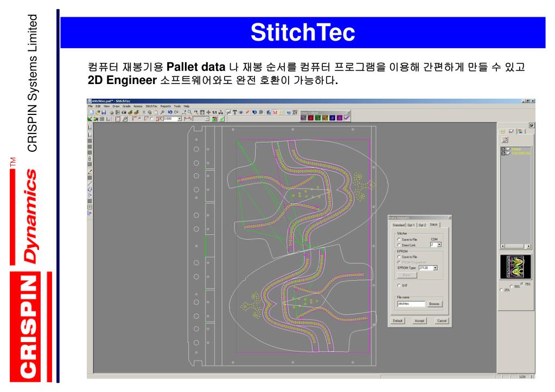The height and width of the screenshot is (392, 555).
Task: Open the Reports menu
Action: [x=165, y=106]
